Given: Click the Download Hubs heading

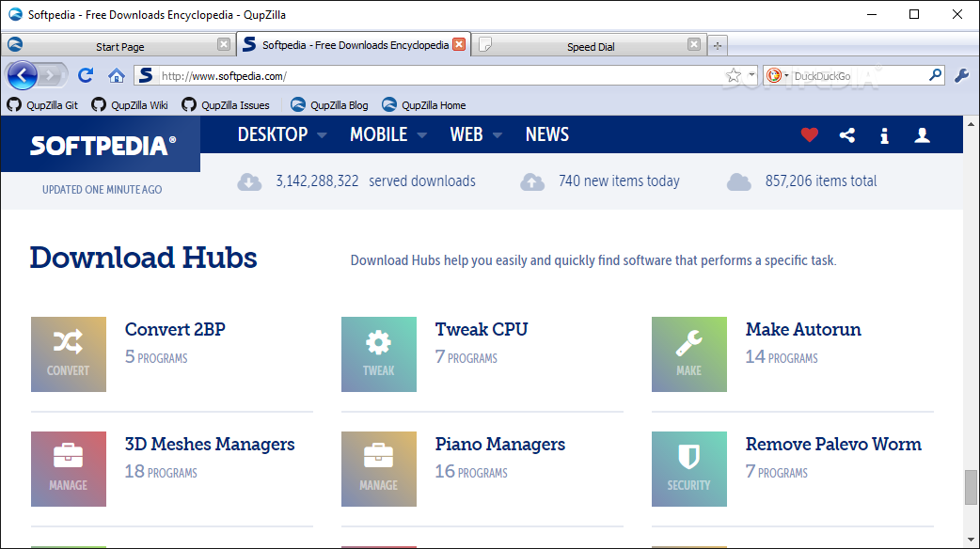Looking at the screenshot, I should point(143,258).
